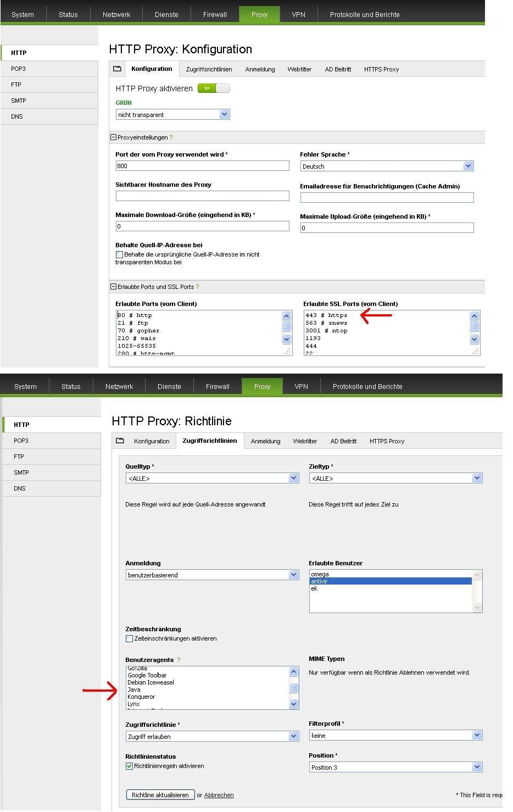
Task: Toggle the HTTP Proxy aktivieren switch
Action: [214, 88]
